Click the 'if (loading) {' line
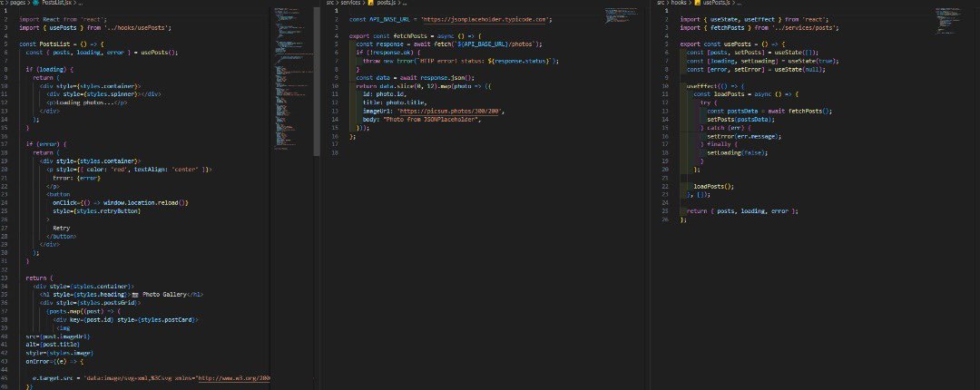Image resolution: width=980 pixels, height=390 pixels. 49,69
